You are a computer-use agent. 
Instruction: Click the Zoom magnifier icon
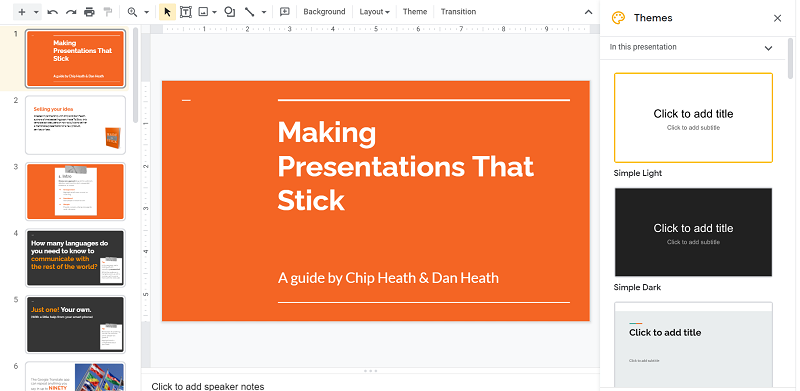pos(132,12)
